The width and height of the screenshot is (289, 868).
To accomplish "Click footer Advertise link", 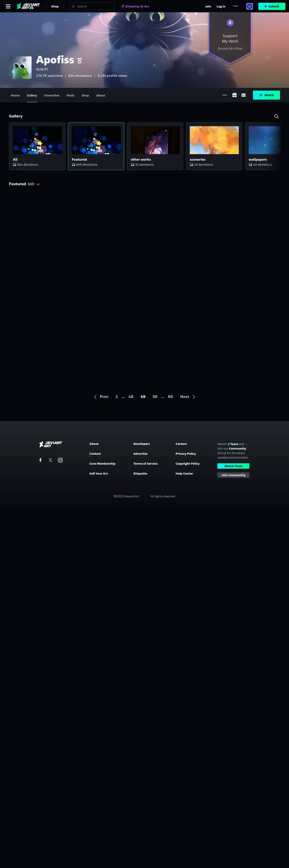I will click(x=140, y=454).
